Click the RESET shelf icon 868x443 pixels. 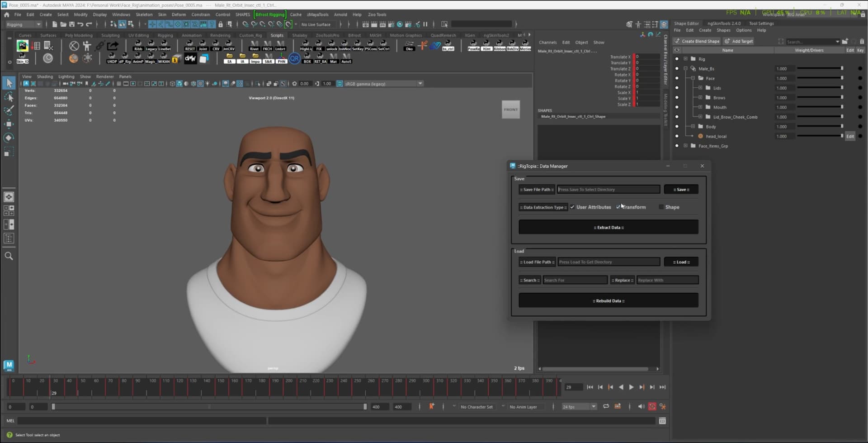point(190,45)
